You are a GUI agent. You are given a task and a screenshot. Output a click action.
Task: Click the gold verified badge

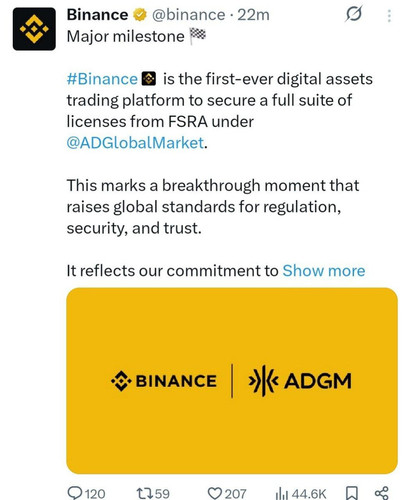point(140,15)
